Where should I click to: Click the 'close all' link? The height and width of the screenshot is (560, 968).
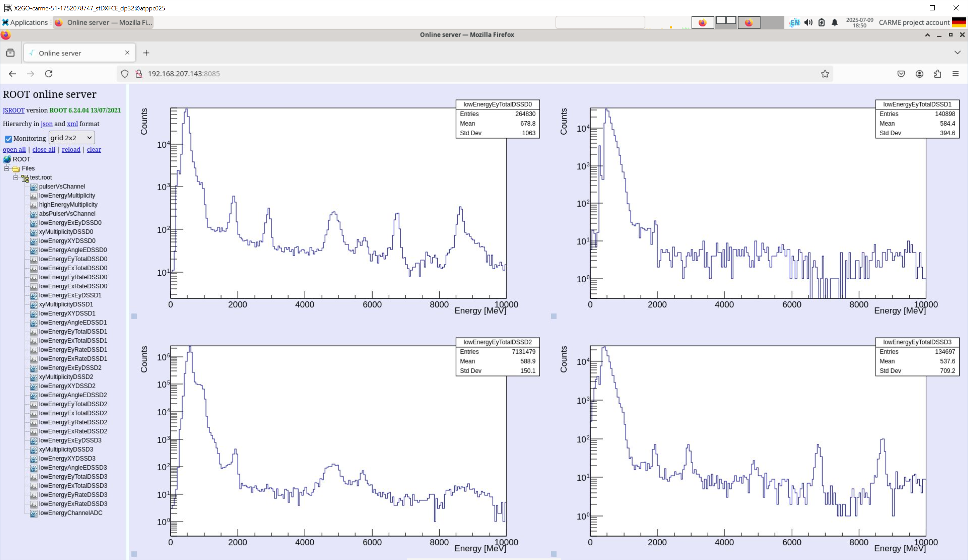(43, 149)
